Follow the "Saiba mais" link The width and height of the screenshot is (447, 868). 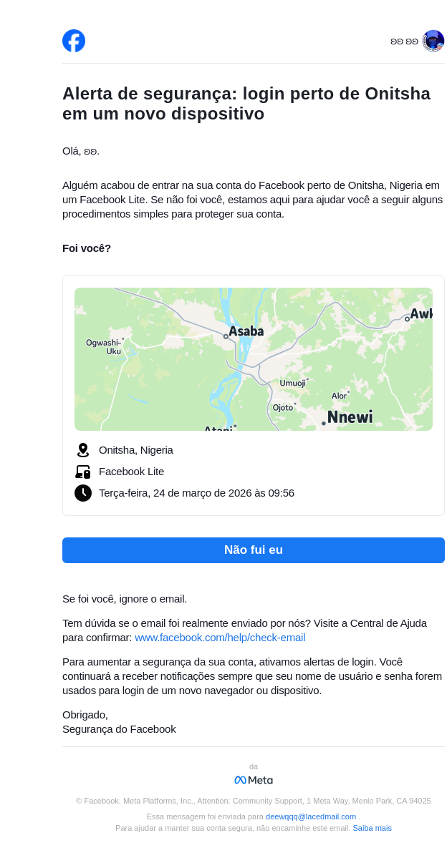click(372, 828)
